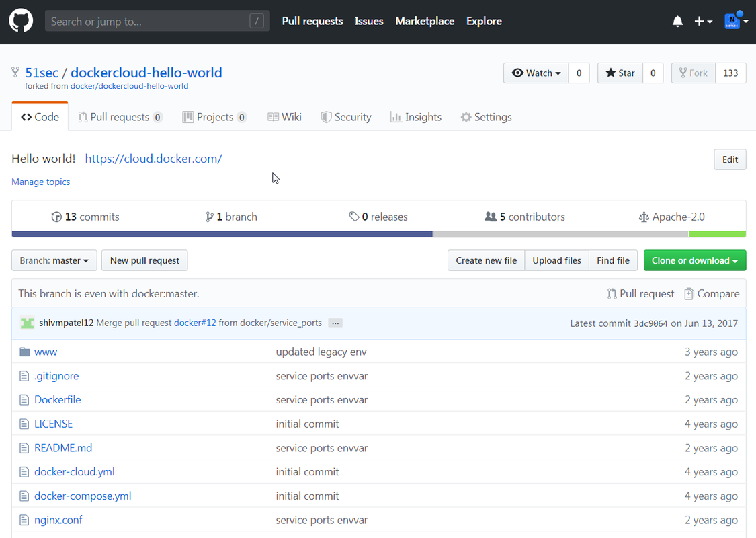
Task: Open Issues in the top navigation
Action: 369,22
